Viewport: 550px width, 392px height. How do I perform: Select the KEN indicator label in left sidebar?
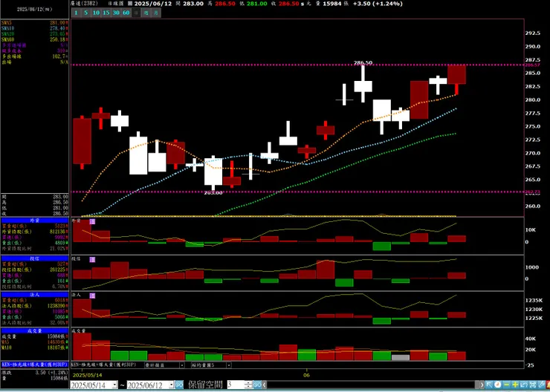(35, 365)
